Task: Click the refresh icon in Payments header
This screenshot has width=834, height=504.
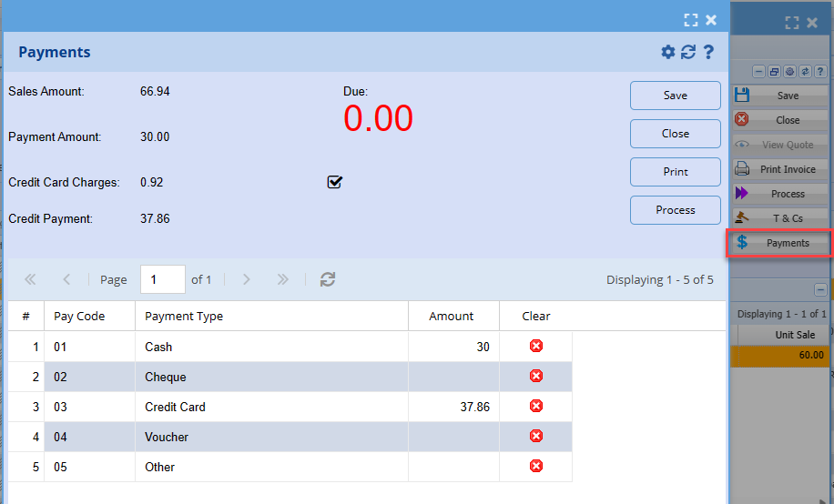Action: click(x=688, y=53)
